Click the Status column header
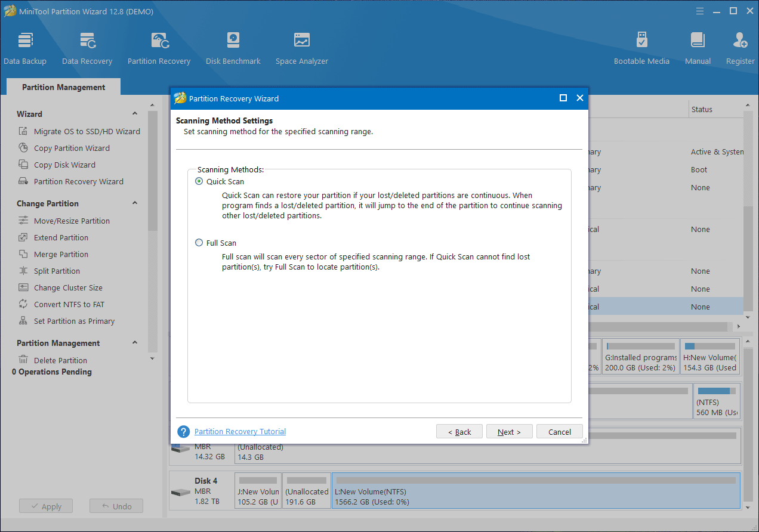Viewport: 759px width, 532px height. [715, 109]
